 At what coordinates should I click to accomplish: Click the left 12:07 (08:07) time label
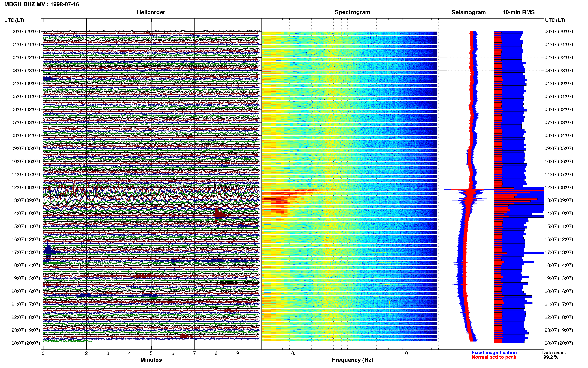point(26,187)
